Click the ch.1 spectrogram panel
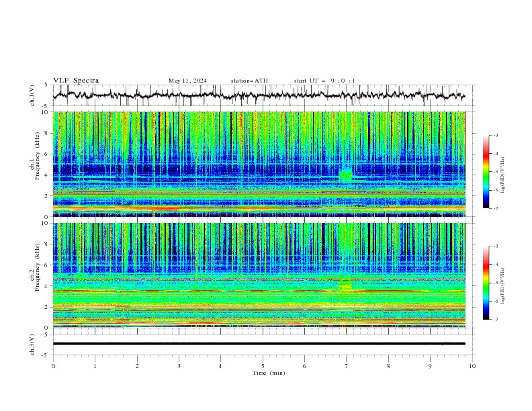 259,164
